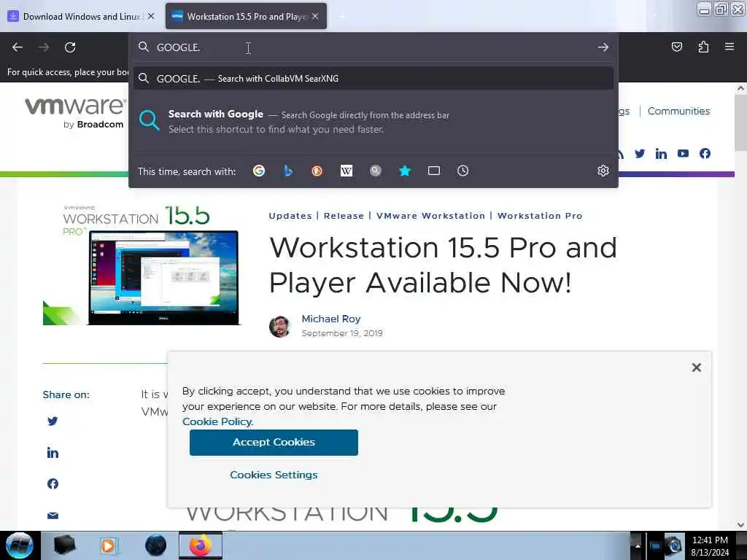Screen dimensions: 747x560
Task: Search this time with Bing icon
Action: pos(287,171)
